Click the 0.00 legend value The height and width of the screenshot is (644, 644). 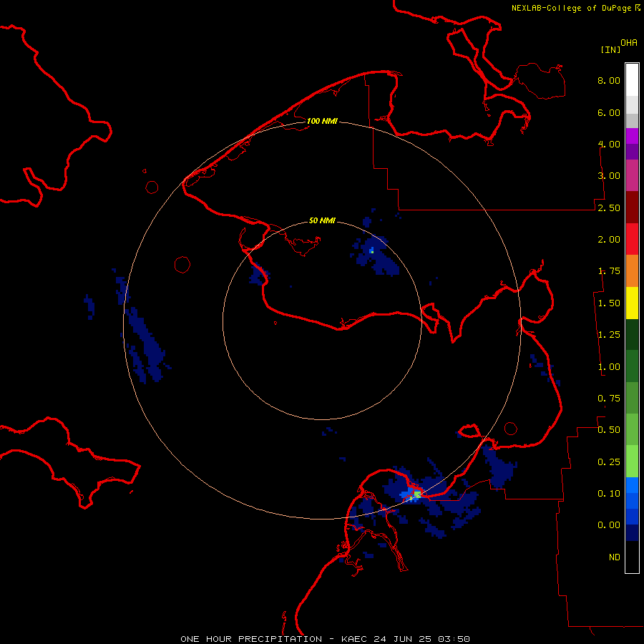[x=609, y=525]
